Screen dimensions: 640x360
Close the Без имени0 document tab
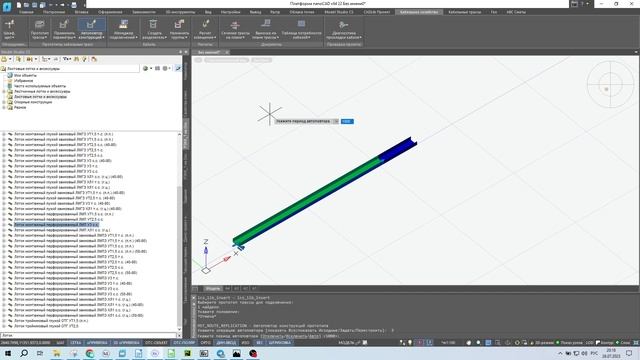pos(227,52)
